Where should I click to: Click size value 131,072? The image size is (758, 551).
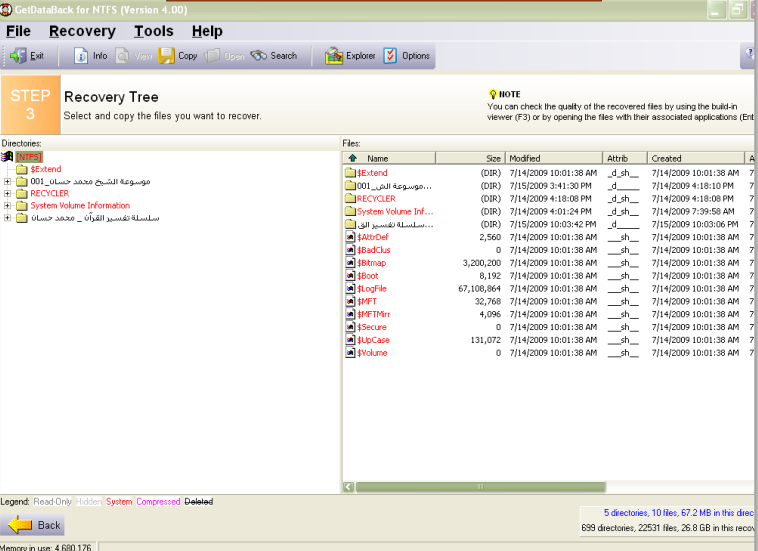pos(485,340)
